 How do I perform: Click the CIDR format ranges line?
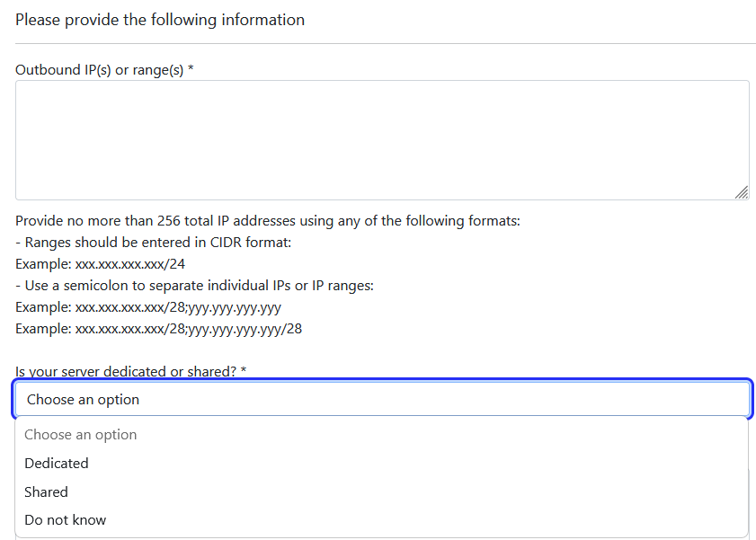pyautogui.click(x=153, y=243)
